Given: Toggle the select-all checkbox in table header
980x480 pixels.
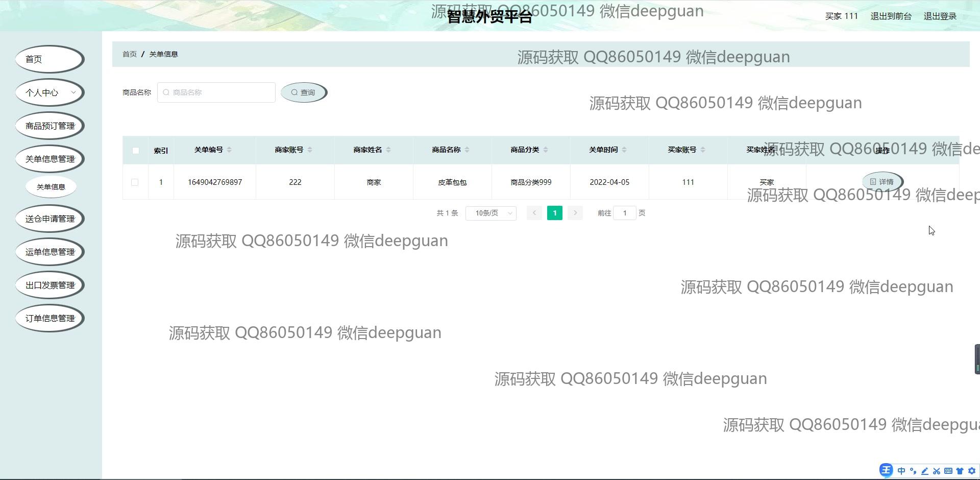Looking at the screenshot, I should (135, 151).
